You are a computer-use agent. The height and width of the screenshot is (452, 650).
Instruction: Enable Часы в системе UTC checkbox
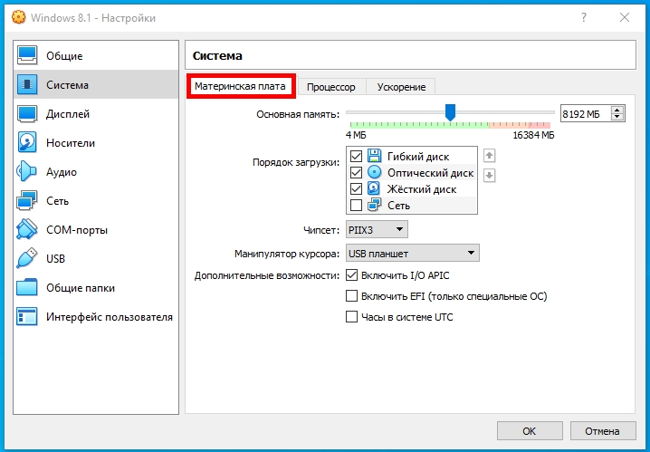tap(352, 317)
